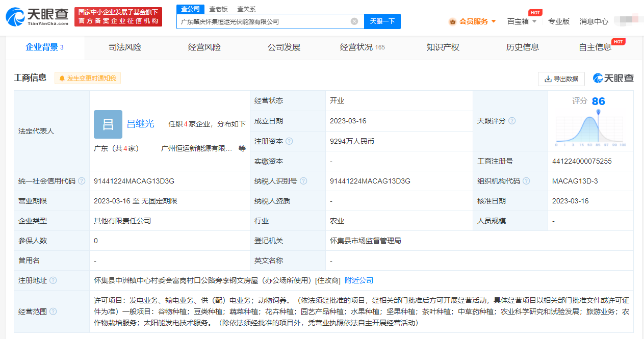Image resolution: width=644 pixels, height=339 pixels.
Task: Click the taxpayer ID value next to 纳税人识别号
Action: click(370, 181)
